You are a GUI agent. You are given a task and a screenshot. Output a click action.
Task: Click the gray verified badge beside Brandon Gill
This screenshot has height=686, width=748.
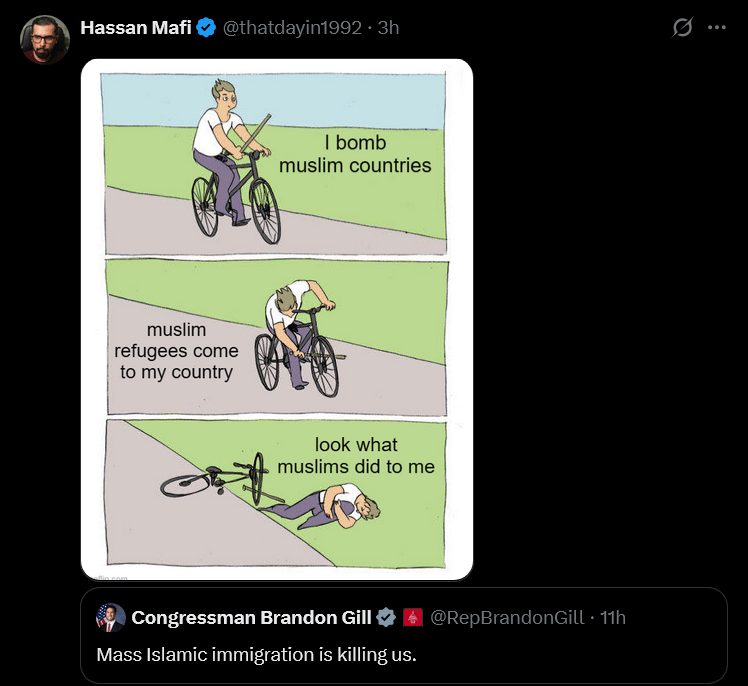[386, 617]
